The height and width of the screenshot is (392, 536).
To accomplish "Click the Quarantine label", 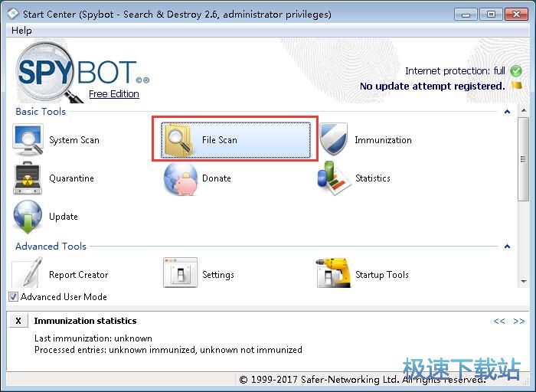I will 71,178.
